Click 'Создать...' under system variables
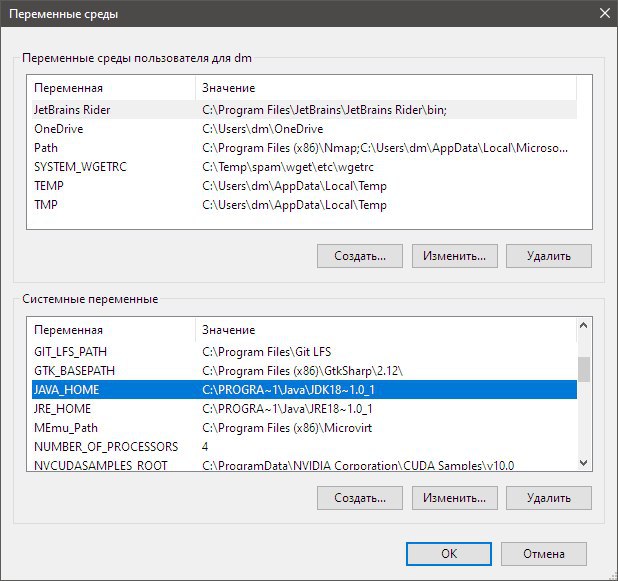 pos(360,498)
